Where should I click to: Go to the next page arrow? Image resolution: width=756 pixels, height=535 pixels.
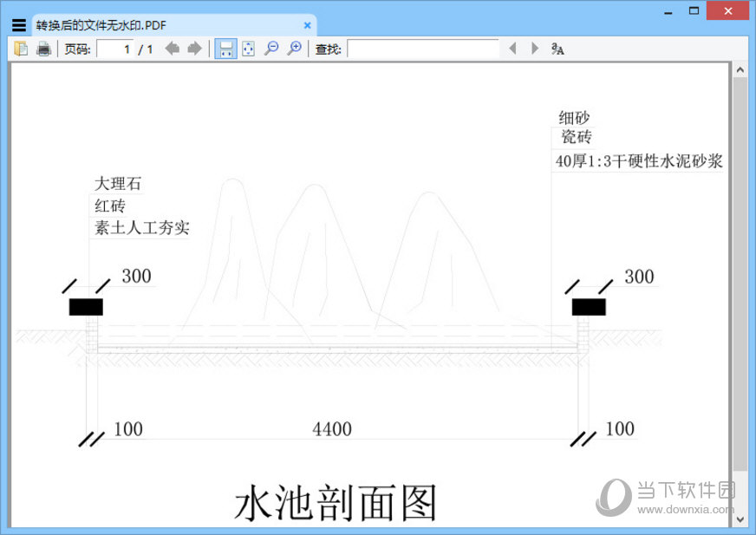pos(195,49)
